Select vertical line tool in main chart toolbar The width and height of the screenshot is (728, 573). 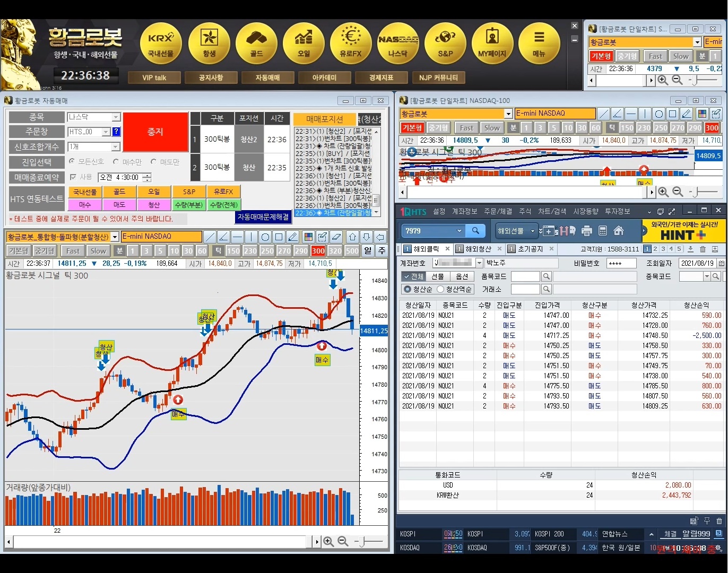point(252,237)
